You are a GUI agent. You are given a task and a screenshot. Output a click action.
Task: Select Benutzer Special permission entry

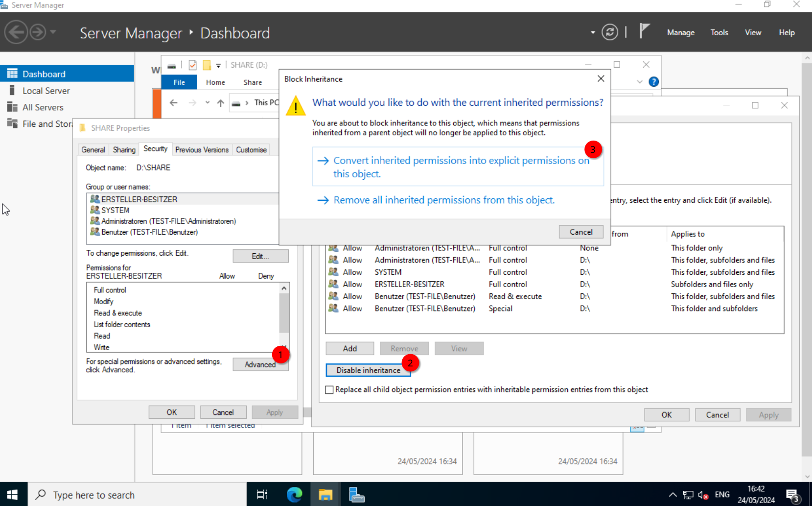(x=555, y=309)
